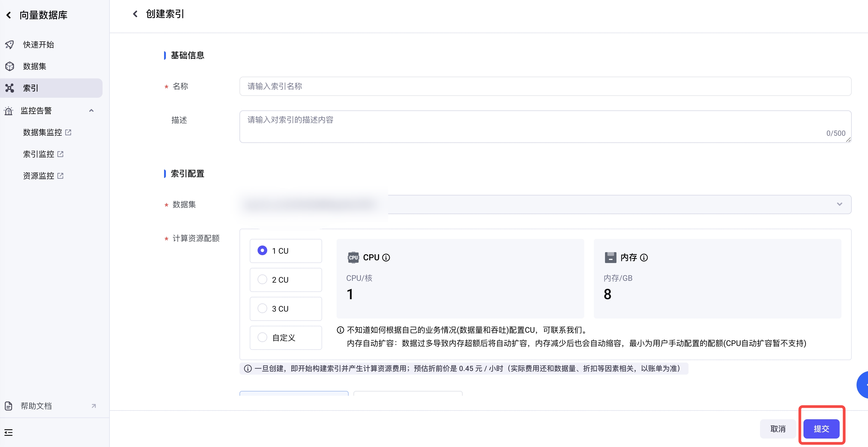Click the 帮助文档 external arrow icon
The width and height of the screenshot is (868, 447).
[94, 406]
